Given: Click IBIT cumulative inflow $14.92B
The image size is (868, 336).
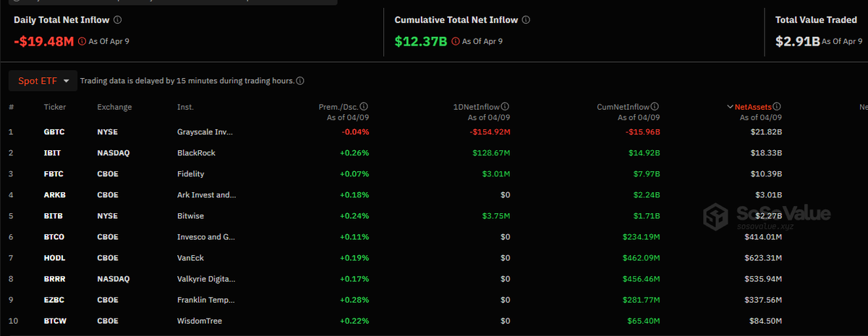Looking at the screenshot, I should tap(643, 153).
